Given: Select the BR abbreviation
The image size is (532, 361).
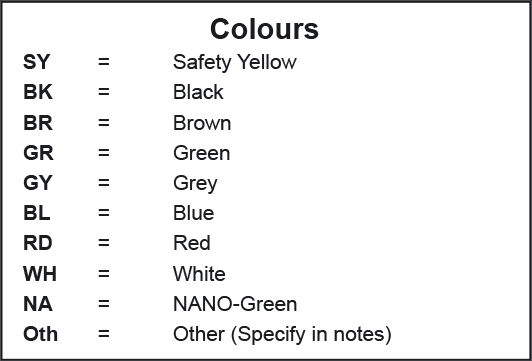Looking at the screenshot, I should [38, 123].
